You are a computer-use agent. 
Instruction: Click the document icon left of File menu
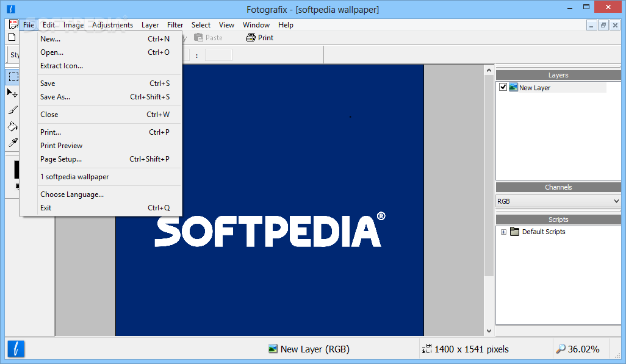click(13, 24)
